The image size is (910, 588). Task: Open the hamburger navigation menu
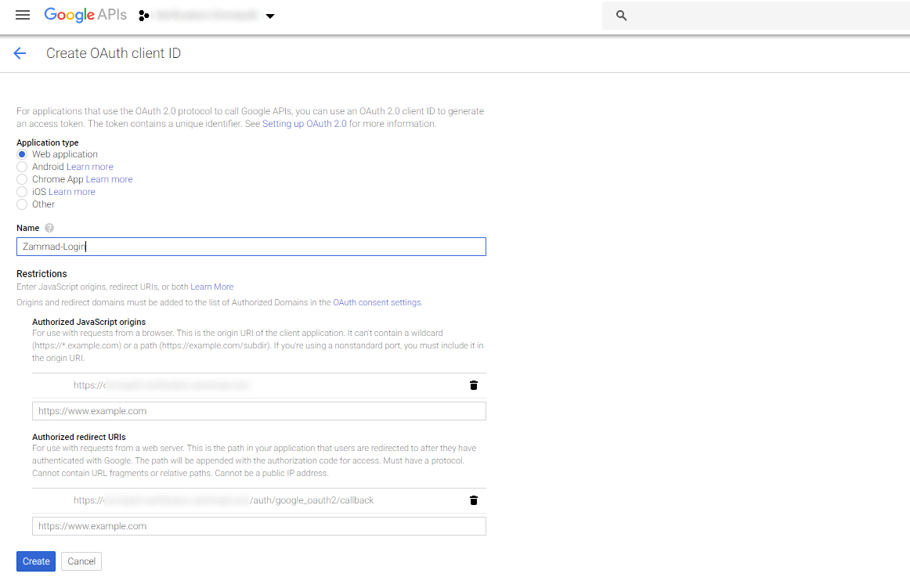(23, 15)
